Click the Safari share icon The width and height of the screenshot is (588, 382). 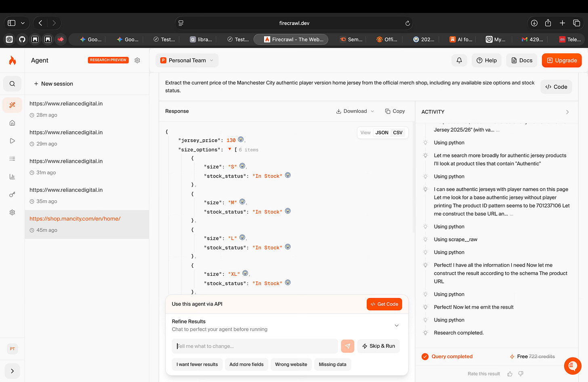point(548,23)
